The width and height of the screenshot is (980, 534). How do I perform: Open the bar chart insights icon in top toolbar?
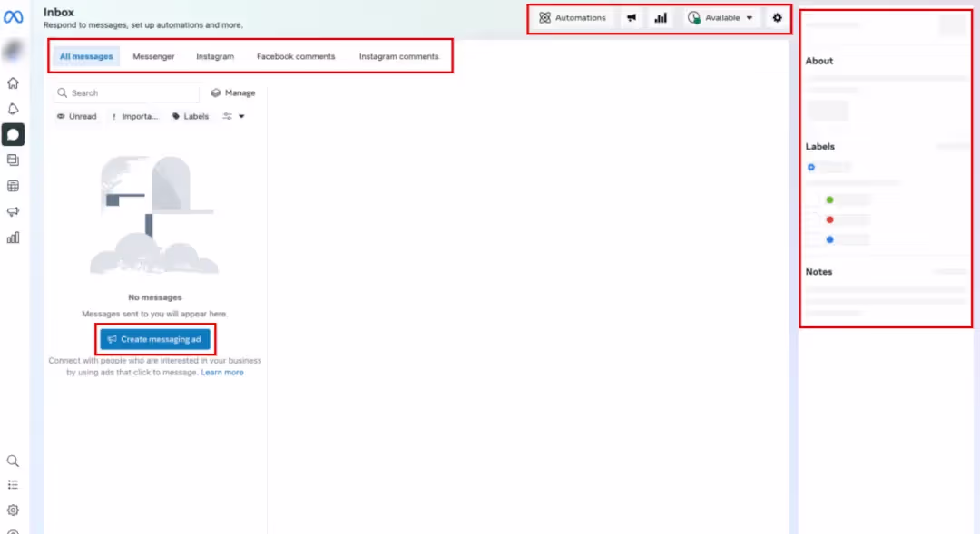[661, 17]
